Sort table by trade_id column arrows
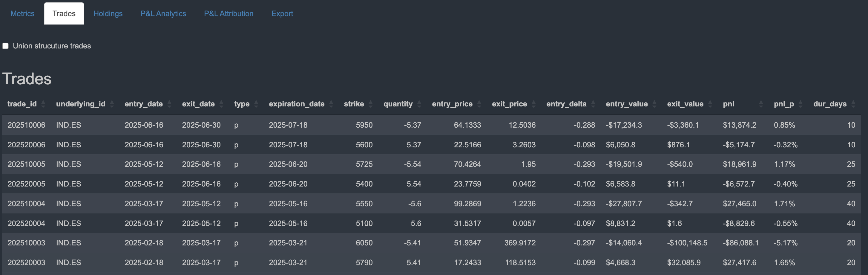 click(x=43, y=104)
